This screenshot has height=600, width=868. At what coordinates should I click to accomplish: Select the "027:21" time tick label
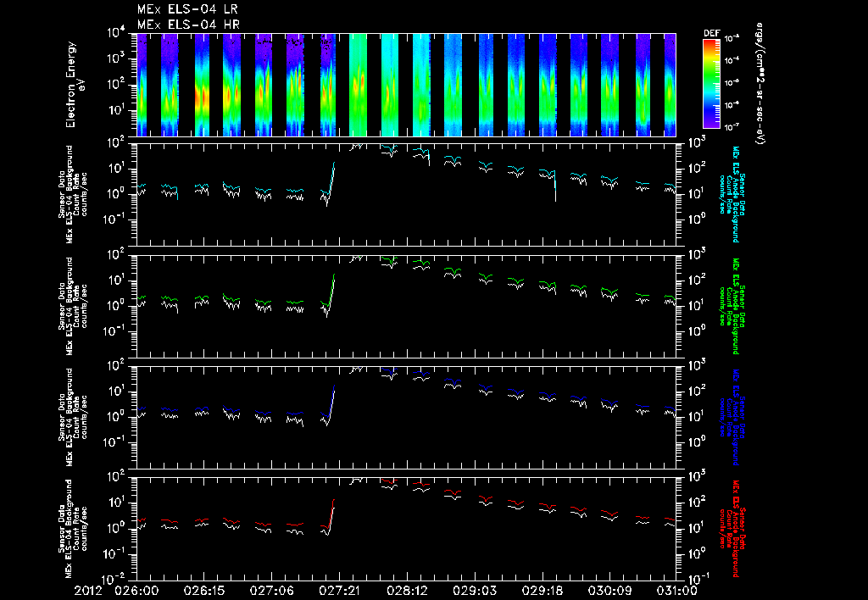[x=338, y=591]
